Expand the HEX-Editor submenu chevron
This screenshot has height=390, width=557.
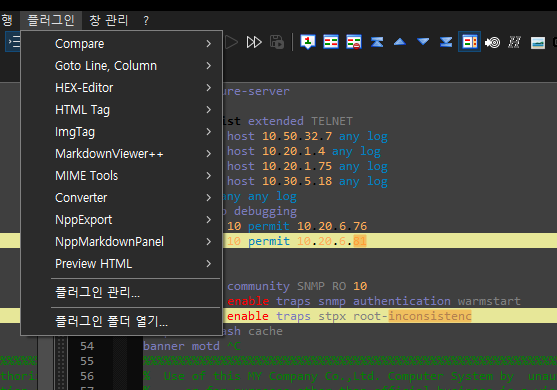[x=209, y=88]
